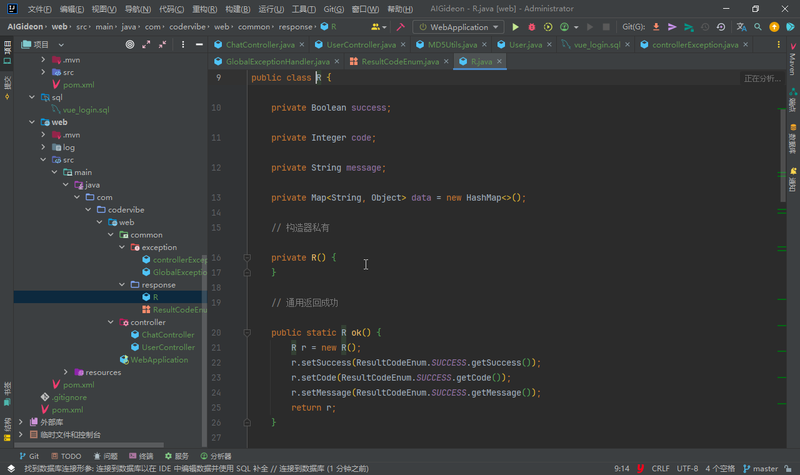Click the Git rollback icon
This screenshot has width=800, height=475.
(721, 27)
